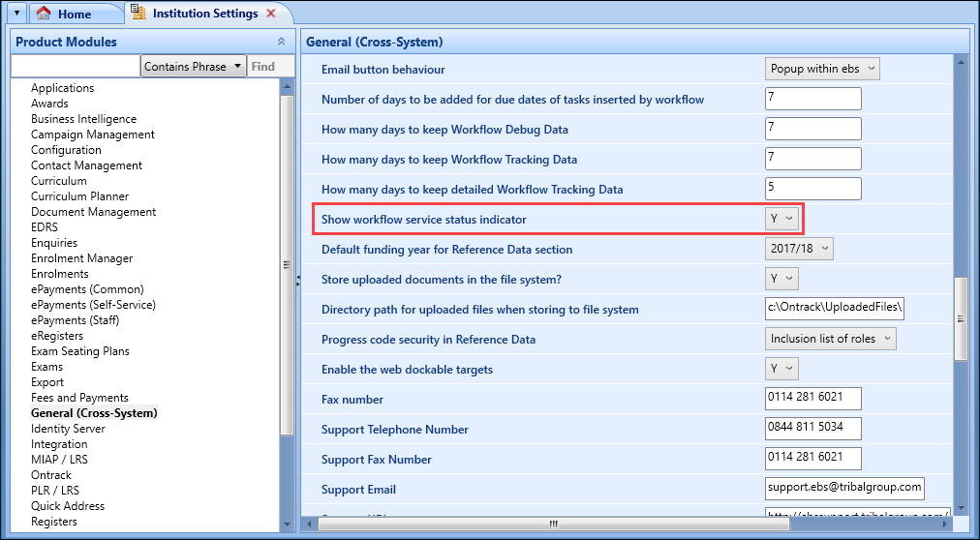Select EDRS module
The width and height of the screenshot is (980, 540).
(45, 227)
